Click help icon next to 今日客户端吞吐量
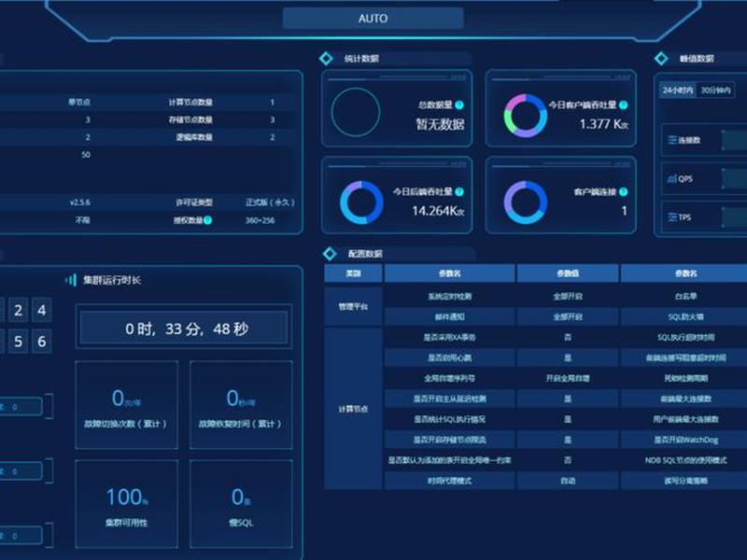Image resolution: width=747 pixels, height=560 pixels. (623, 105)
